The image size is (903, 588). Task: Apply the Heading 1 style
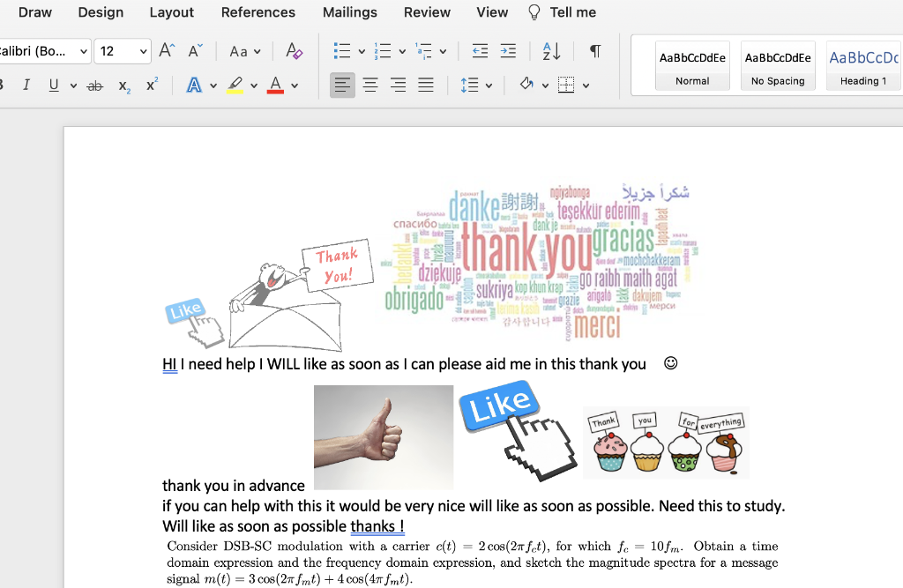point(862,64)
